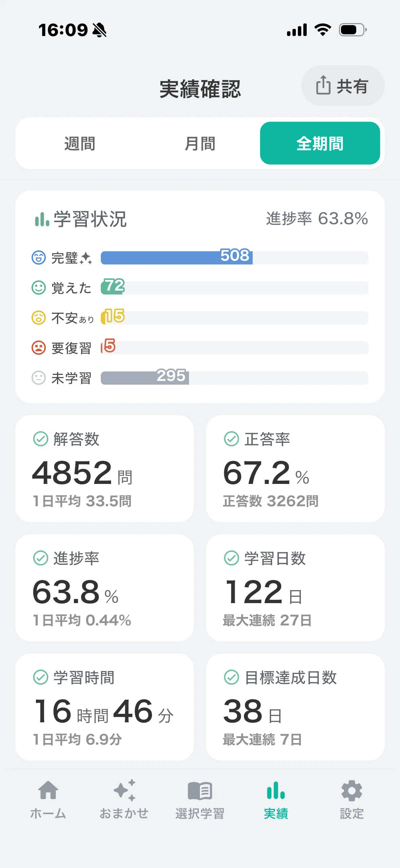The width and height of the screenshot is (400, 868).
Task: Tap the 完璧 grinning face icon
Action: click(39, 257)
